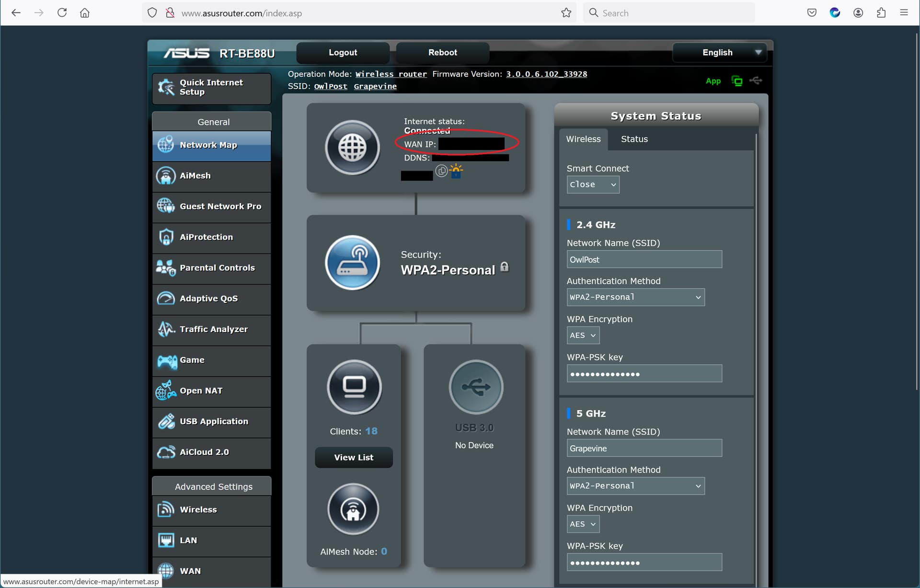Open 2.4 GHz WPA Encryption dropdown
This screenshot has height=588, width=920.
(x=583, y=335)
